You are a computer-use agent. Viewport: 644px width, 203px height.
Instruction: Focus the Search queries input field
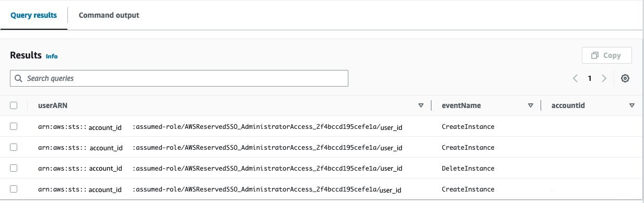179,78
